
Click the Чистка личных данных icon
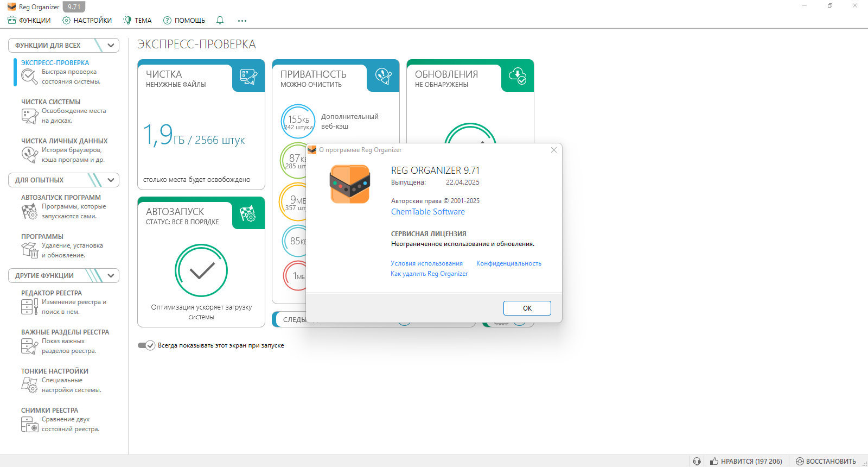click(x=29, y=155)
